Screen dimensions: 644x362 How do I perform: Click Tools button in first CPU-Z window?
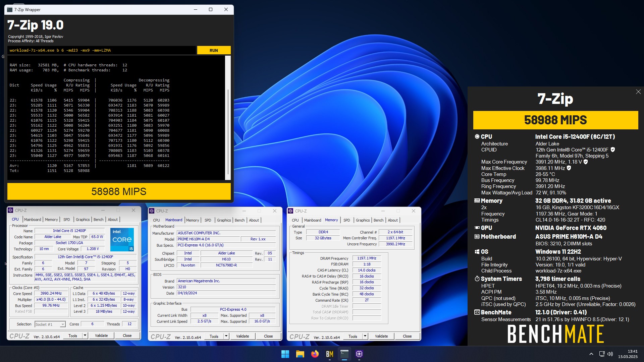73,336
